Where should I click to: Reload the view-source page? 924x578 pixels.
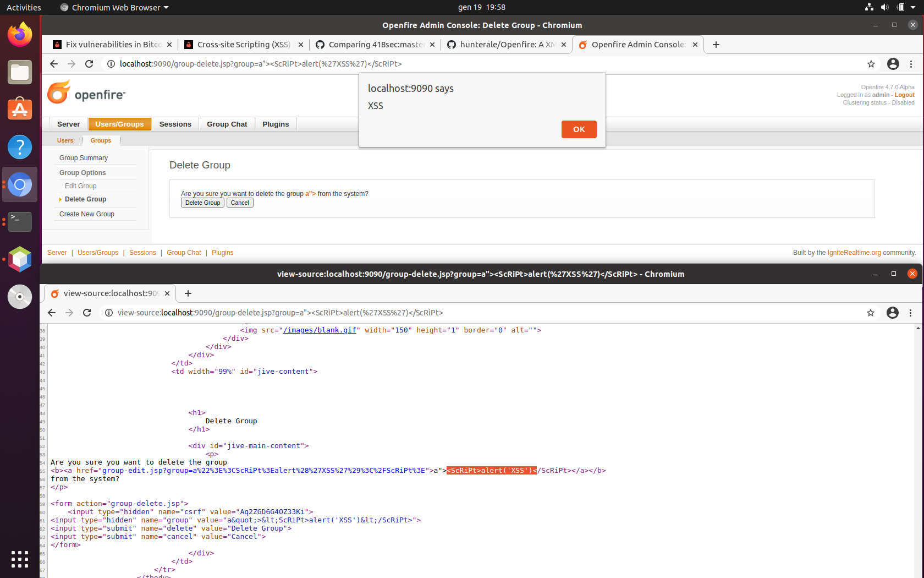pyautogui.click(x=87, y=313)
